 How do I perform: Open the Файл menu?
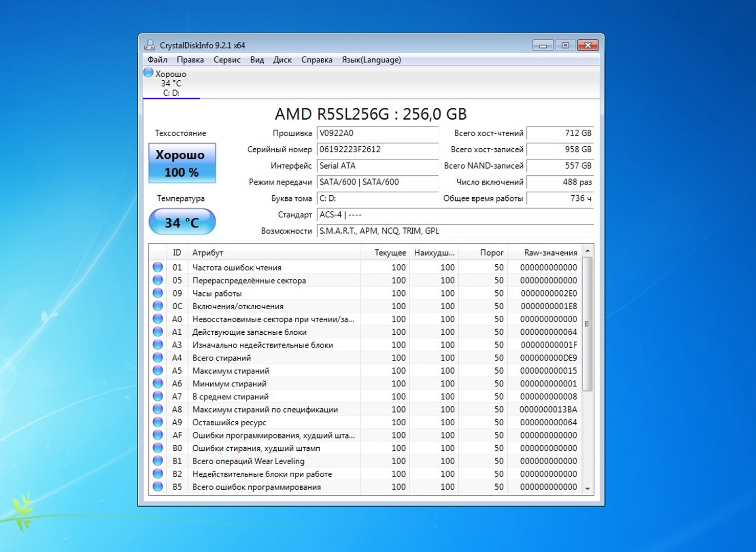[158, 60]
